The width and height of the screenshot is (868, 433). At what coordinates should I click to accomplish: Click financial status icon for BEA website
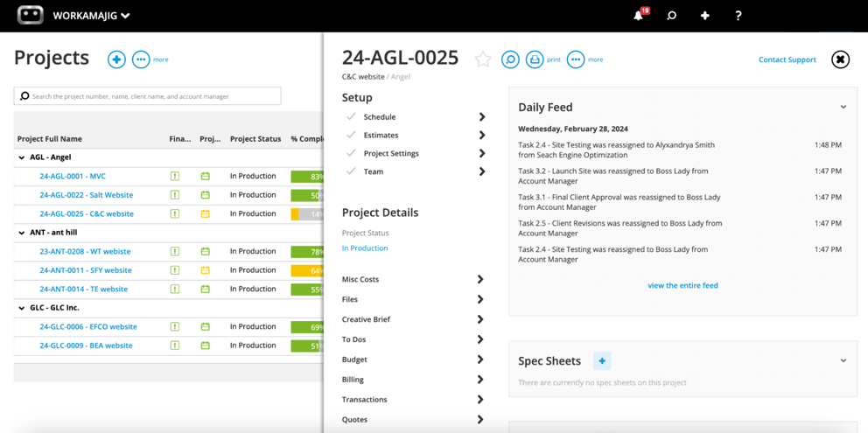point(175,346)
